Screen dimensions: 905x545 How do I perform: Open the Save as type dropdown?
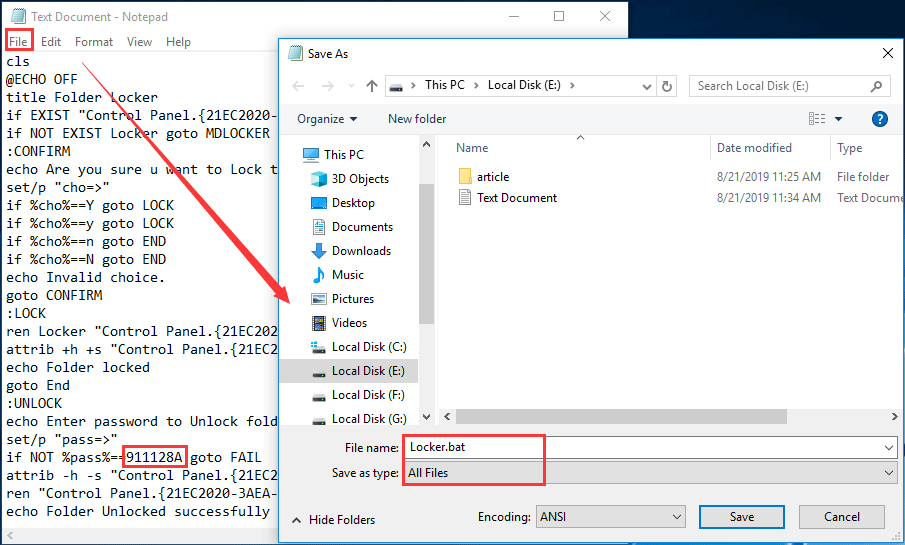pos(650,473)
